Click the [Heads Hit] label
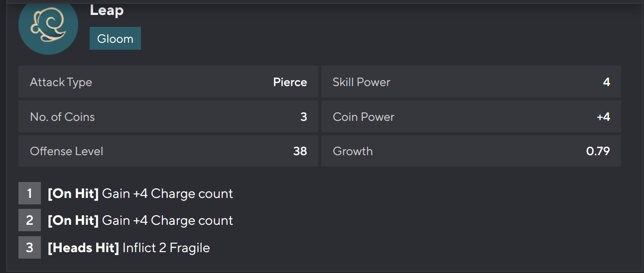The image size is (644, 273). 83,248
